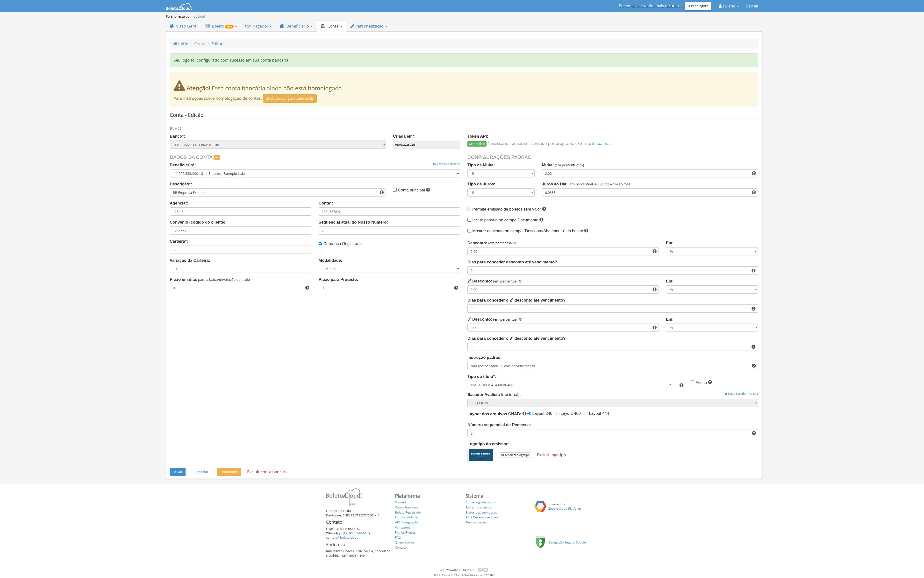Click help icon in Descrição field
This screenshot has width=924, height=578.
pos(381,193)
